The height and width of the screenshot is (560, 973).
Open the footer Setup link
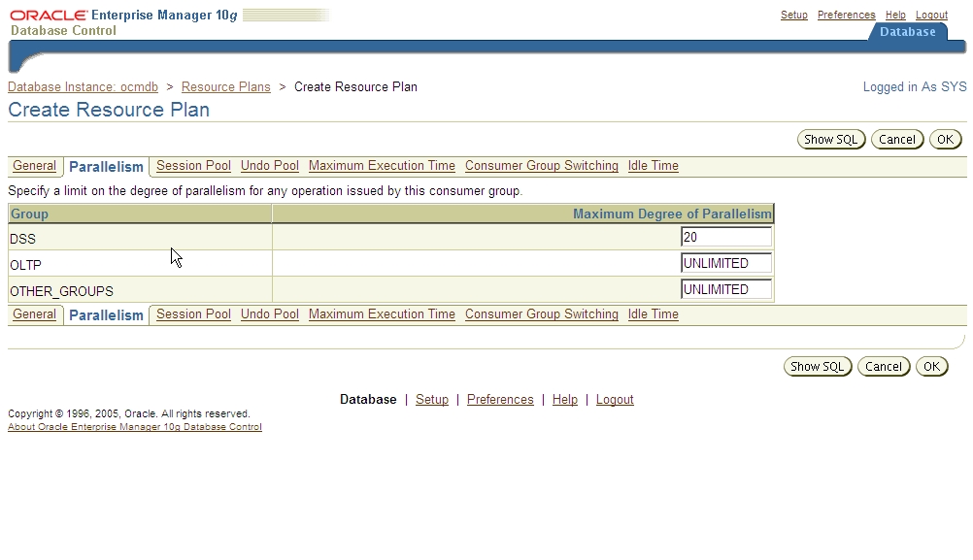pos(432,400)
